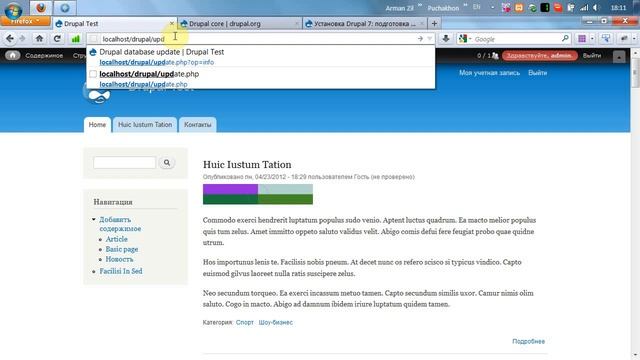Click the colored blocks article image

(258, 194)
